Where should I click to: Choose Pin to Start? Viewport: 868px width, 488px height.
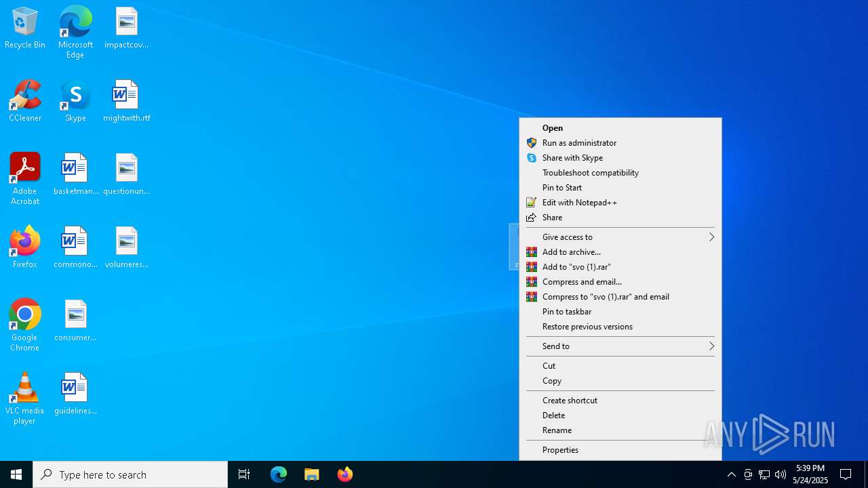pos(620,188)
